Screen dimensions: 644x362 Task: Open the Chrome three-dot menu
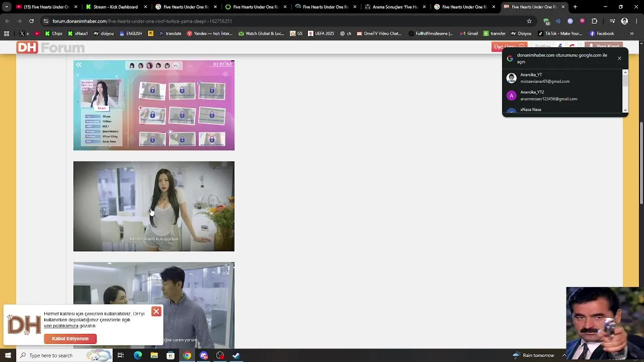coord(636,21)
